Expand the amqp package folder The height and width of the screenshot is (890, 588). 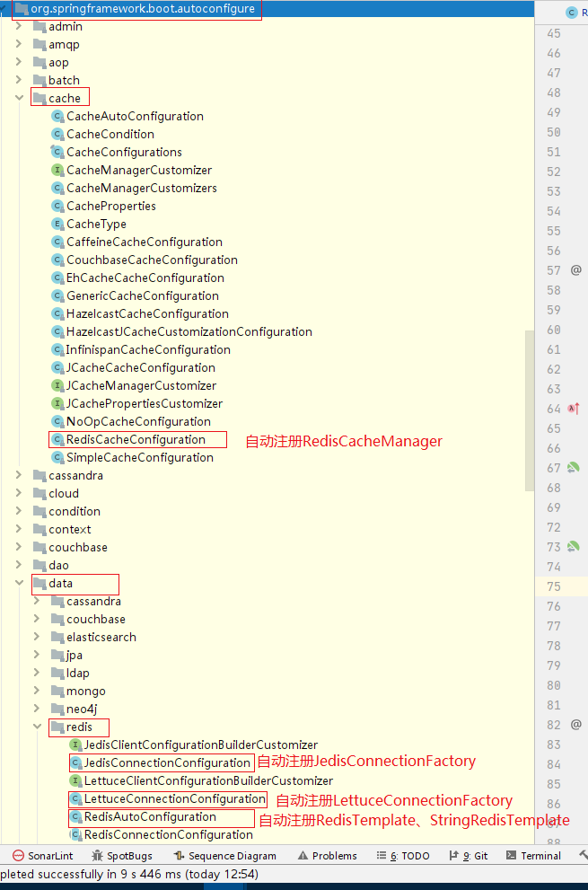pos(18,44)
